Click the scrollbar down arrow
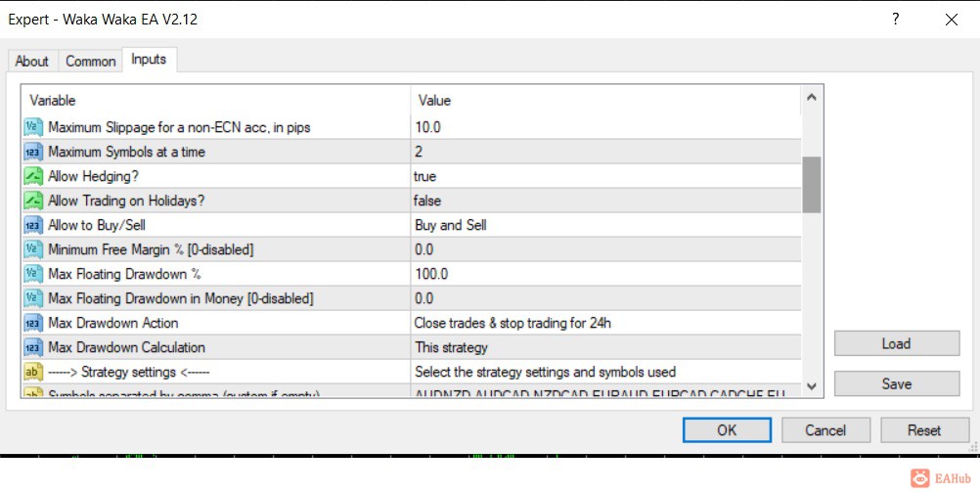 (x=811, y=386)
